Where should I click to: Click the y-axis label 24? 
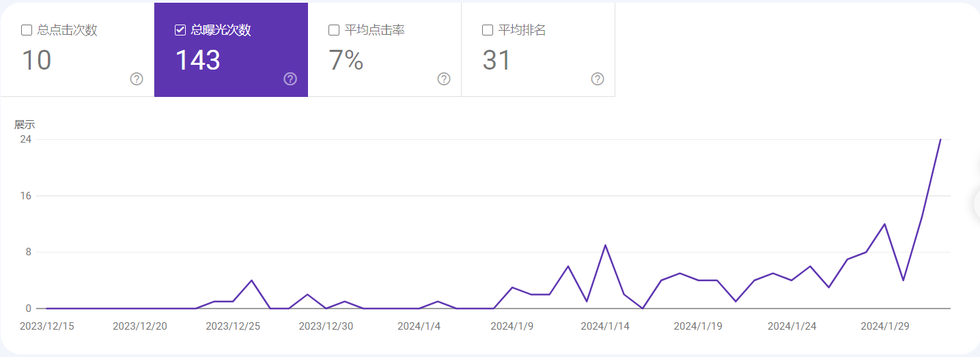(x=25, y=139)
